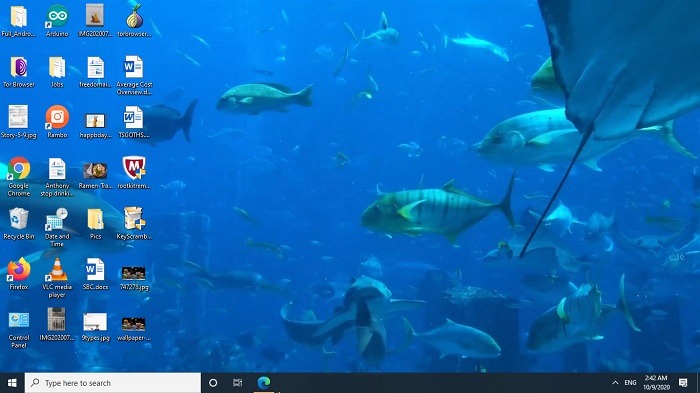Select the Ramen-Tra image thumbnail

point(95,171)
